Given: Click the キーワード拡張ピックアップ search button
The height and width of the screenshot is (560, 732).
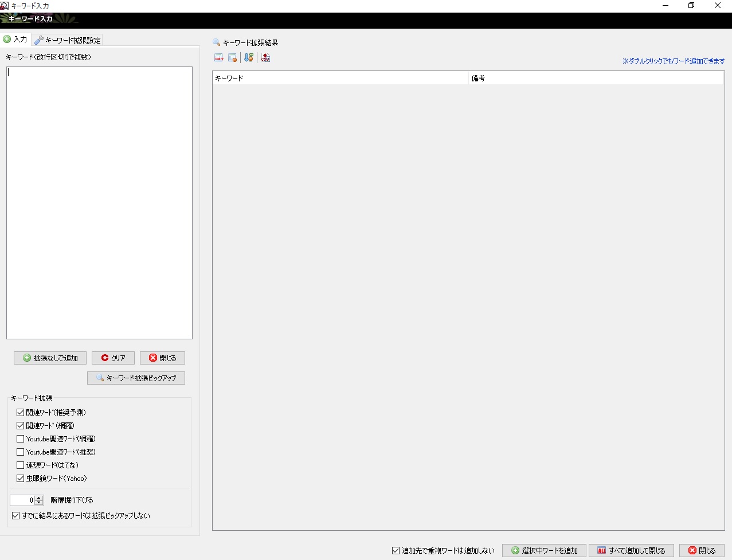Looking at the screenshot, I should pos(136,378).
